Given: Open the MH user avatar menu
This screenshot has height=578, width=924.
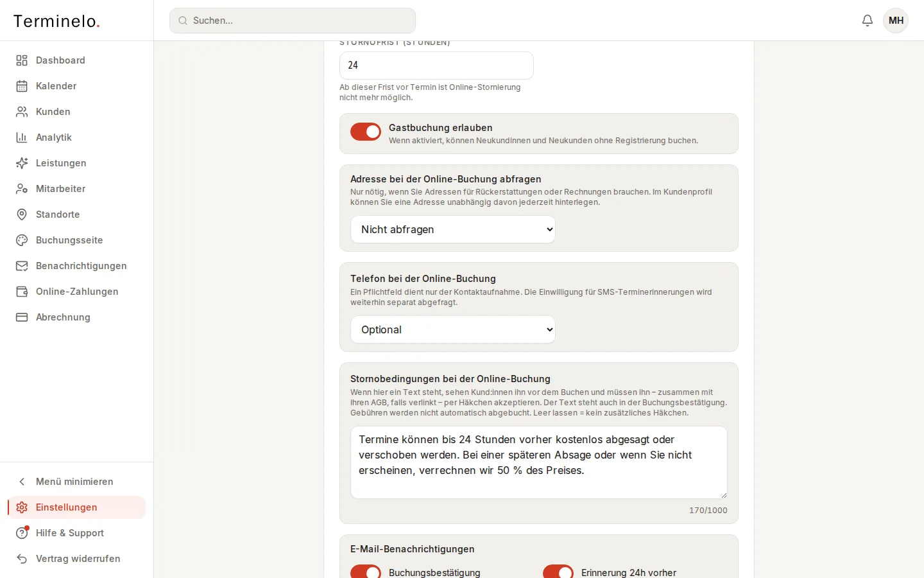Looking at the screenshot, I should coord(896,21).
